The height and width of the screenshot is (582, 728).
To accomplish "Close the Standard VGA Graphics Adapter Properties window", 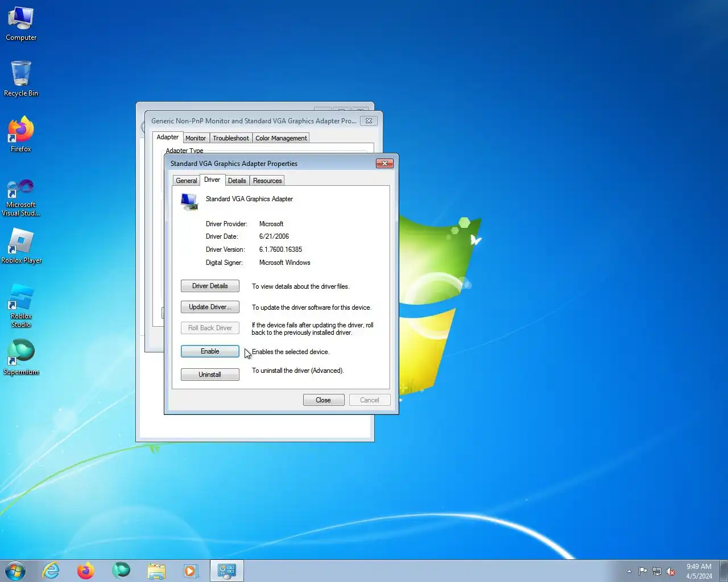I will point(385,163).
